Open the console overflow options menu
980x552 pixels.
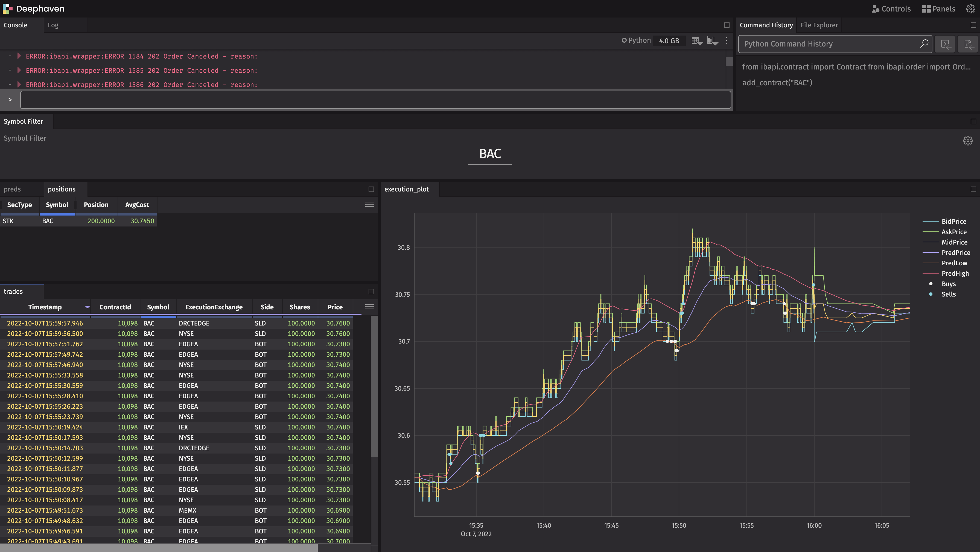click(727, 41)
